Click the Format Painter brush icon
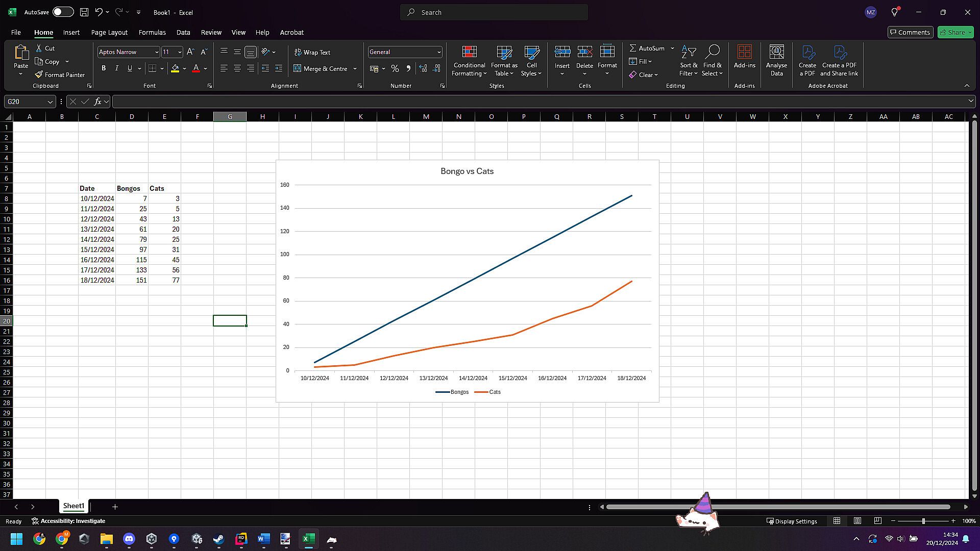Viewport: 980px width, 551px height. pyautogui.click(x=39, y=74)
